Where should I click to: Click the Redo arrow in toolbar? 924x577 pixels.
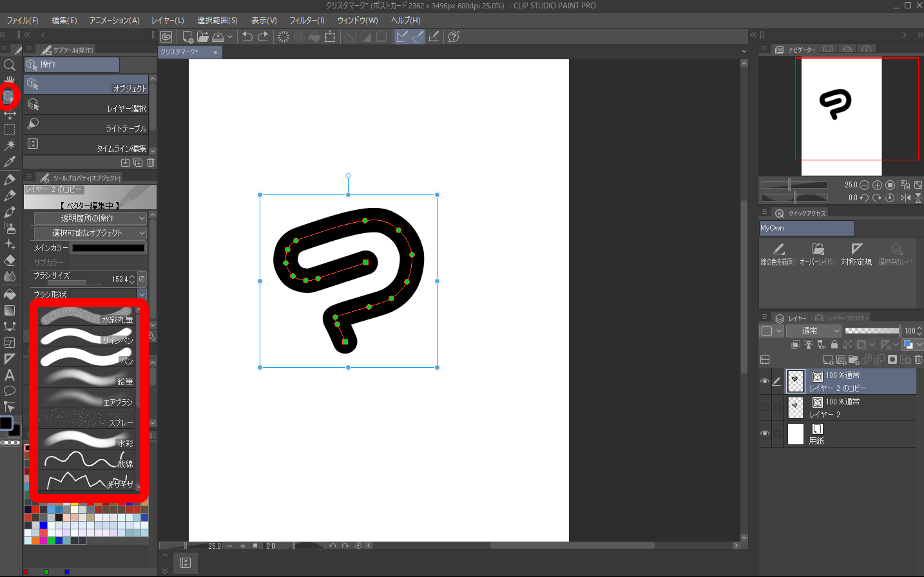[263, 37]
